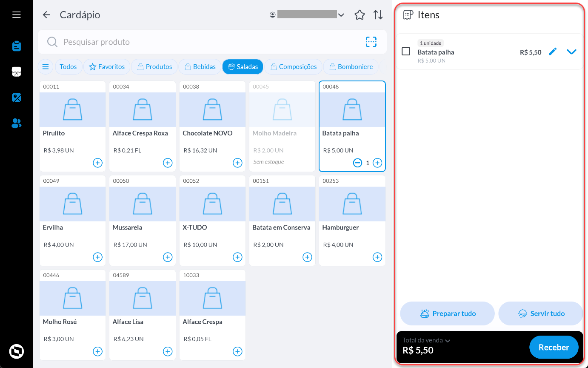Increase Batata palha quantity with the plus icon
The height and width of the screenshot is (368, 588).
point(377,163)
